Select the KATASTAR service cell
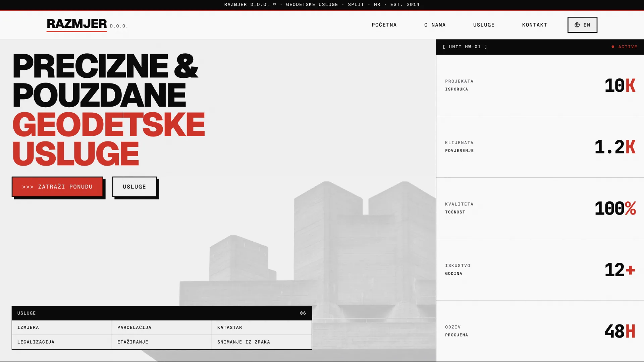644x362 pixels. click(x=262, y=327)
